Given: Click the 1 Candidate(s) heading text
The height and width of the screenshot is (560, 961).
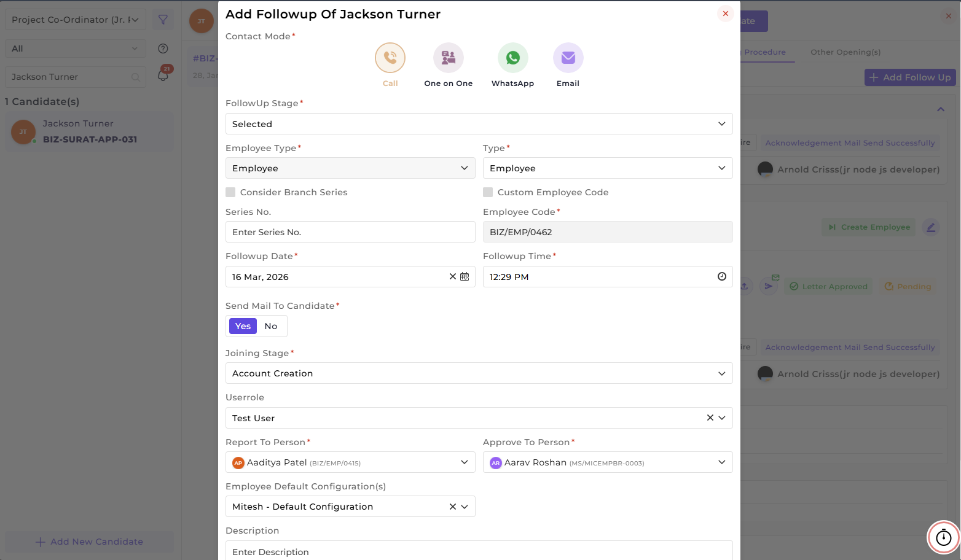Looking at the screenshot, I should click(42, 102).
